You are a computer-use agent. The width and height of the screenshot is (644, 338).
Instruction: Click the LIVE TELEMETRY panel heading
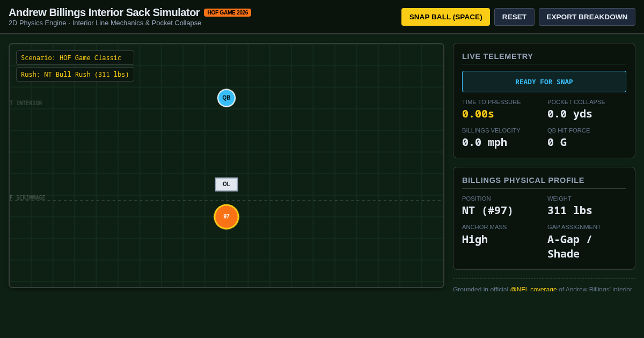[x=497, y=56]
